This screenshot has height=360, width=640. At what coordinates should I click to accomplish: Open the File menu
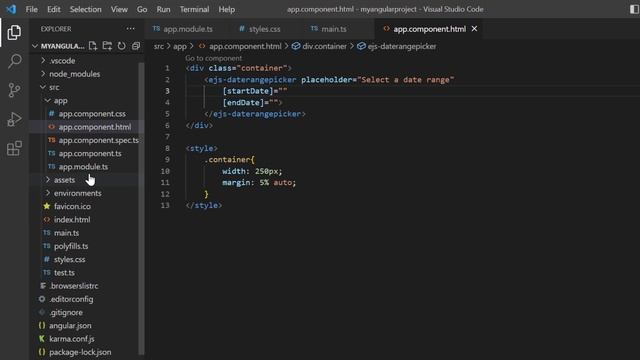pyautogui.click(x=31, y=9)
